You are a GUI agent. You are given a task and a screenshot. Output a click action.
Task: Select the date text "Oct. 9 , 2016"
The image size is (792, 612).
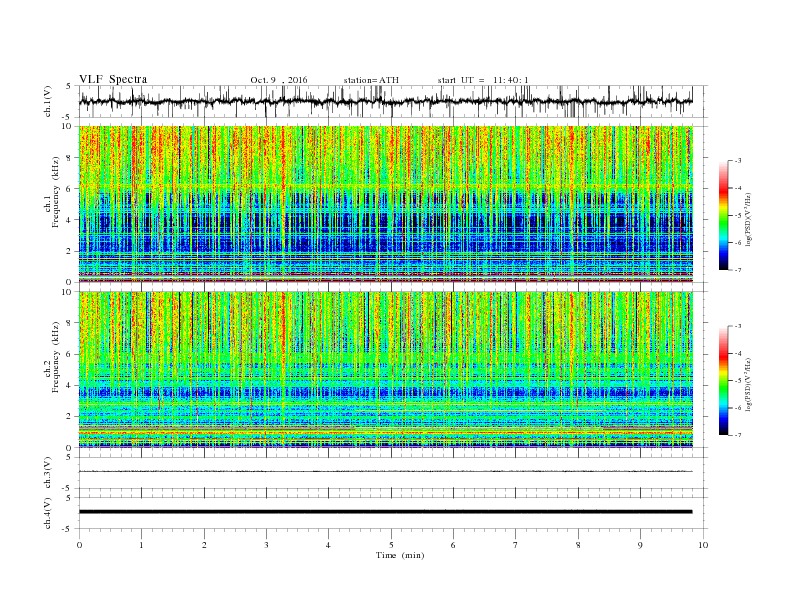tap(278, 80)
